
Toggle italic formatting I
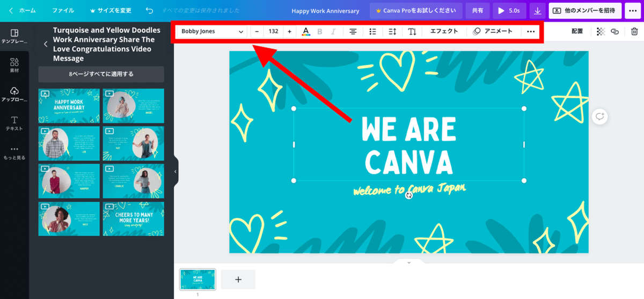coord(333,32)
